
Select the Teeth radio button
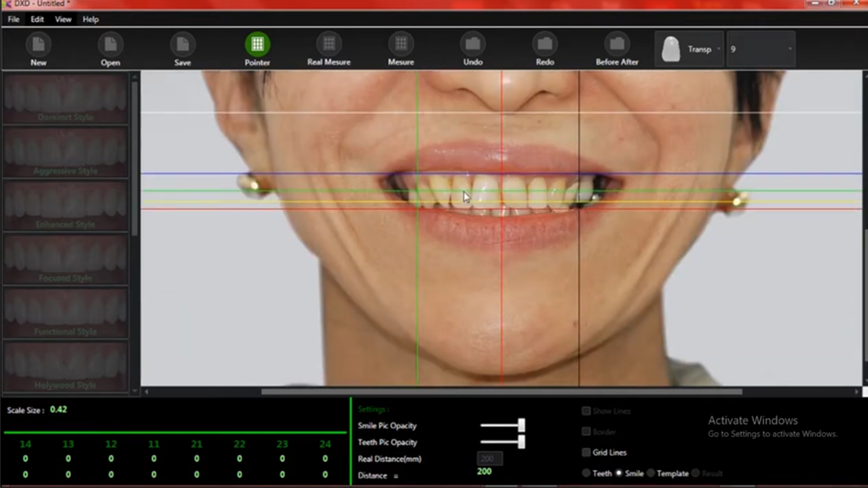(x=586, y=473)
